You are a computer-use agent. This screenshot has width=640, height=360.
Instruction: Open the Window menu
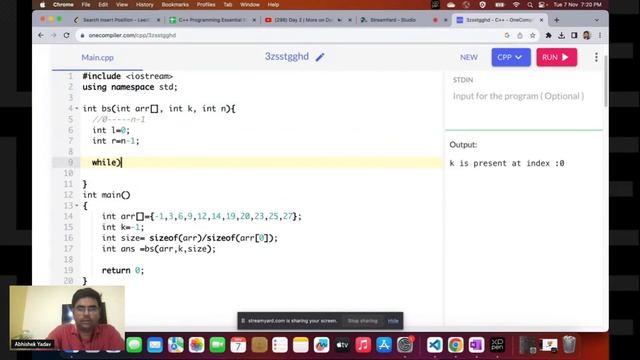[x=249, y=4]
